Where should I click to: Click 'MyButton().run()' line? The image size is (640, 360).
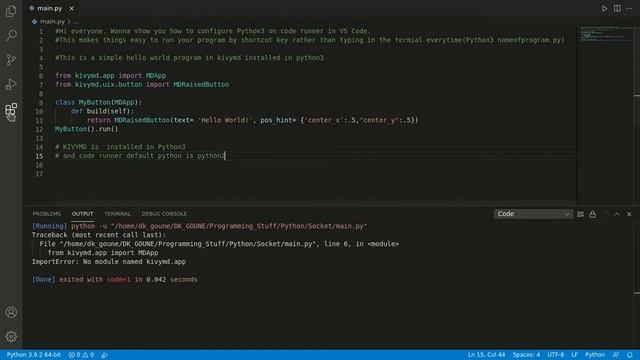(87, 129)
